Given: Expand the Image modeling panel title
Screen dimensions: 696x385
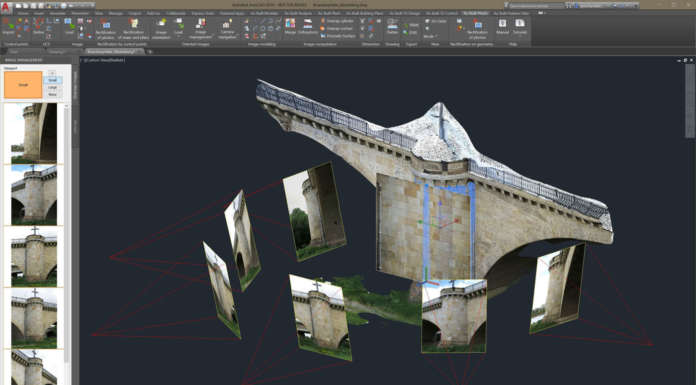Looking at the screenshot, I should pos(262,44).
